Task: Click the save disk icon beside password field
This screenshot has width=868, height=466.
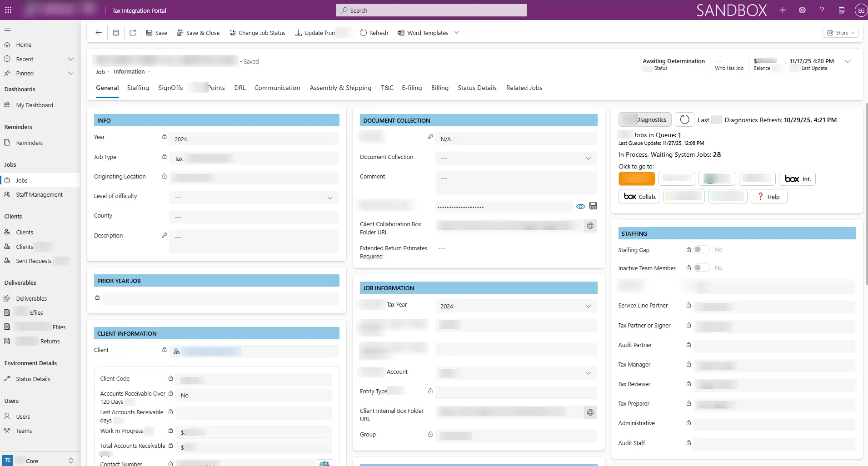Action: coord(593,206)
